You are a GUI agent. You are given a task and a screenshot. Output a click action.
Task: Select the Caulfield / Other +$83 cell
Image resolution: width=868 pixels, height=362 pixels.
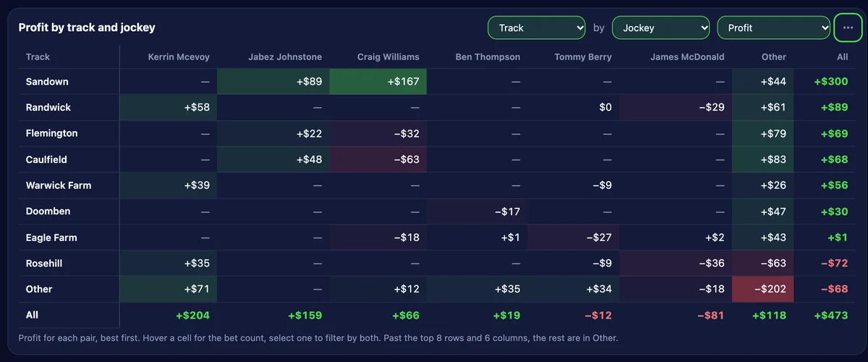[763, 159]
